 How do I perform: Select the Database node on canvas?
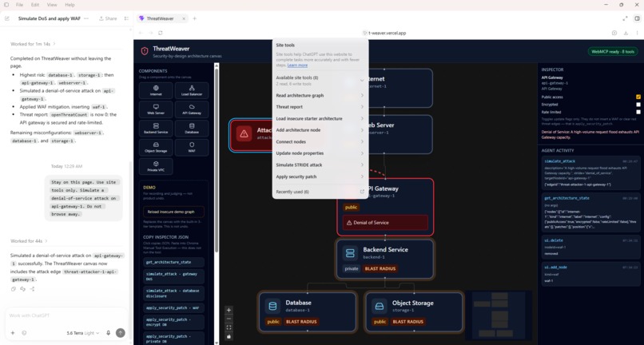[307, 311]
